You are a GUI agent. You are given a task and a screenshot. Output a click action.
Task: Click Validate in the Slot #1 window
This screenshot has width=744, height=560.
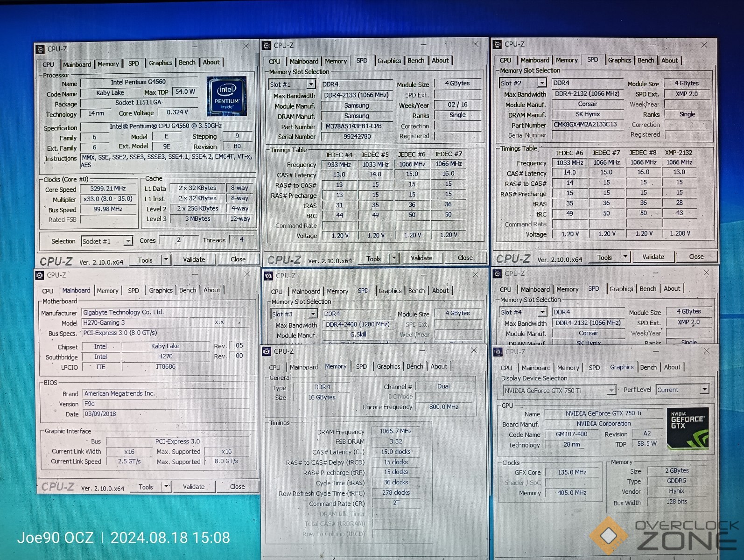421,258
